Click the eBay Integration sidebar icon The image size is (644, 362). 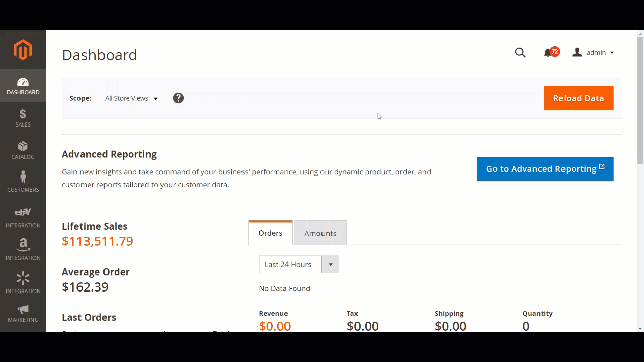(x=23, y=216)
